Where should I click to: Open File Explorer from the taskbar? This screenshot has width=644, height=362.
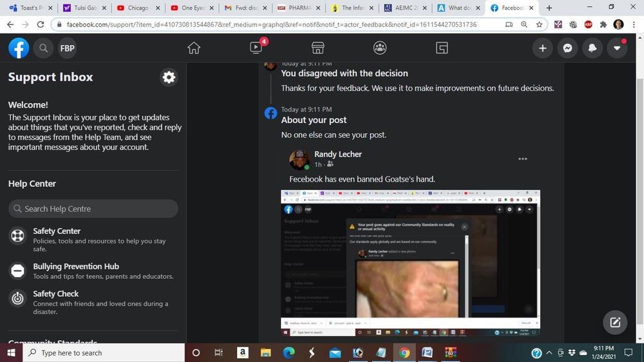(266, 352)
